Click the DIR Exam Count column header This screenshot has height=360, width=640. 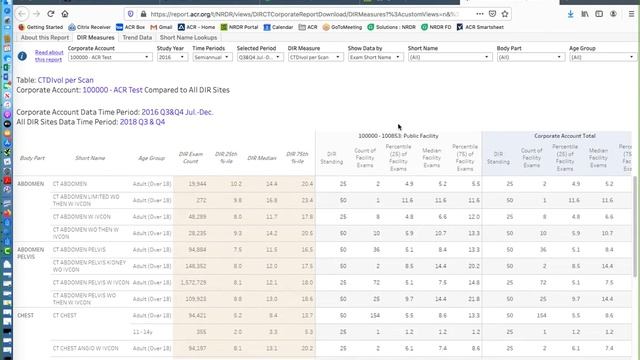point(191,158)
